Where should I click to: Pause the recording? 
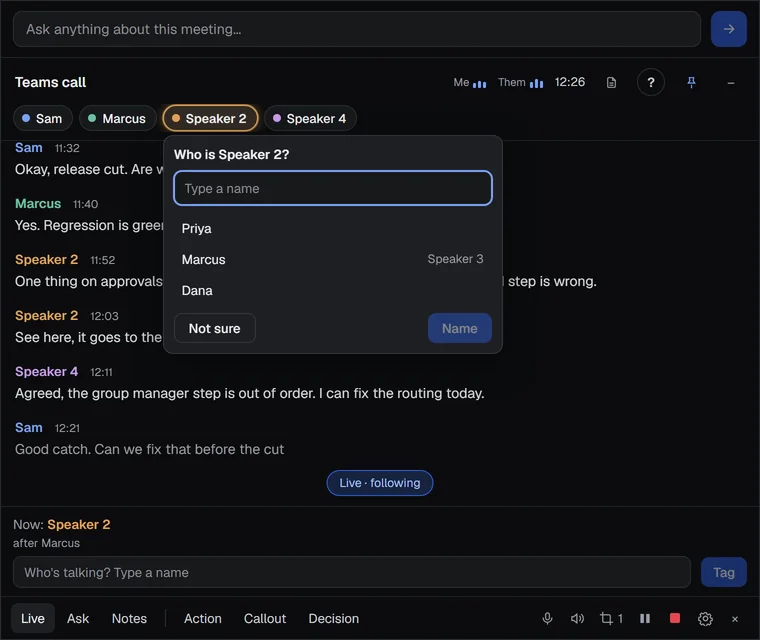coord(645,618)
